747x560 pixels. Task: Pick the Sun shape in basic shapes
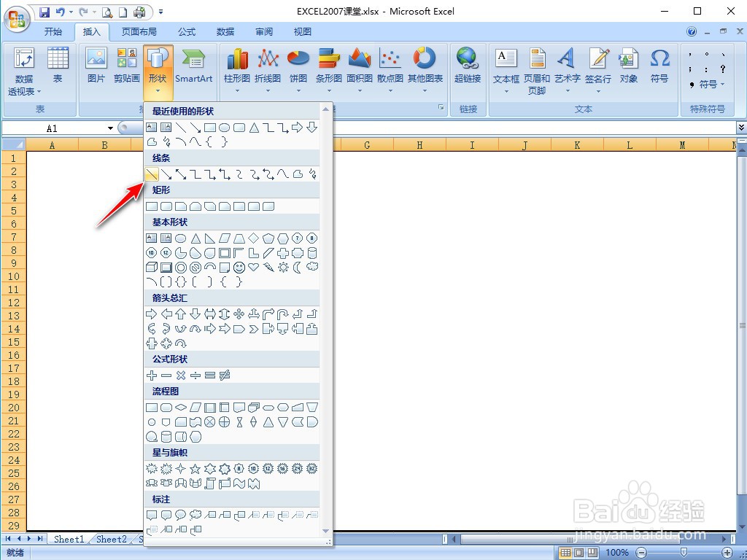(283, 268)
